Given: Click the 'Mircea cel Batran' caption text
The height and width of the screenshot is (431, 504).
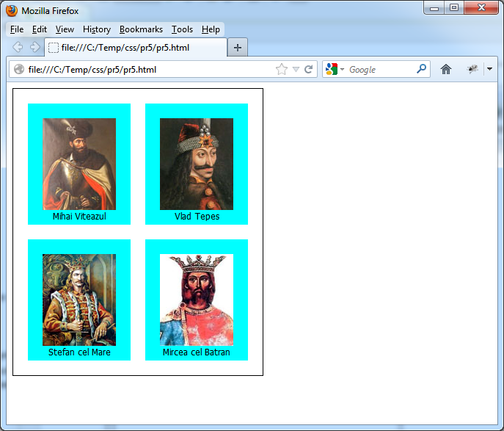Looking at the screenshot, I should (197, 352).
